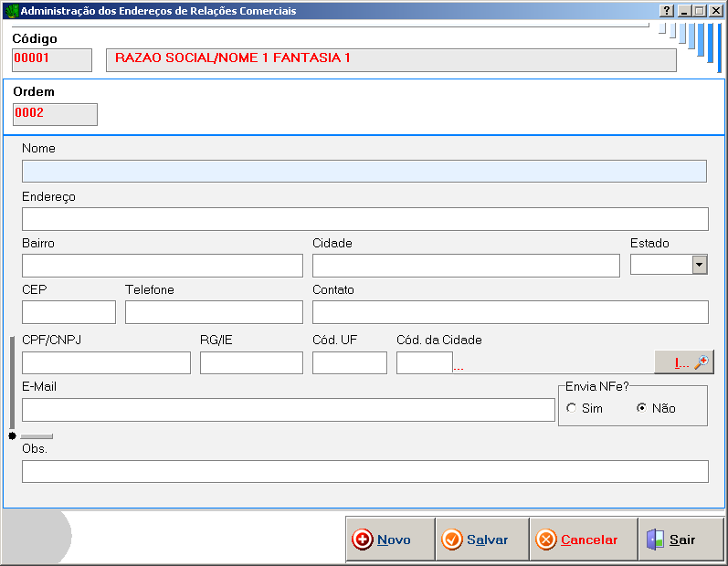Click the title bar help question mark

(x=667, y=11)
